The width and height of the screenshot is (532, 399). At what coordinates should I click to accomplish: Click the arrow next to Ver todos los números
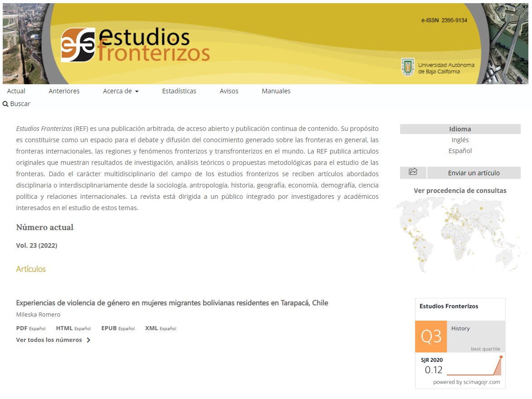[x=88, y=340]
